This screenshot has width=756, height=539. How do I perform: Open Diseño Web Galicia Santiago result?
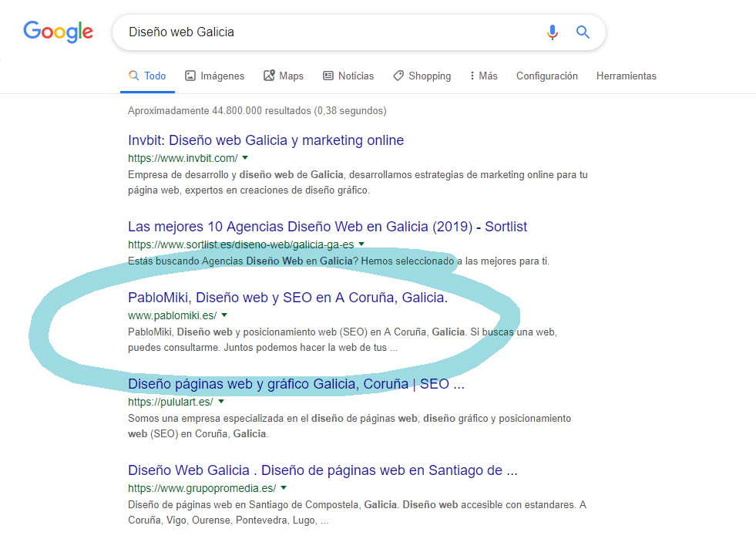[323, 470]
